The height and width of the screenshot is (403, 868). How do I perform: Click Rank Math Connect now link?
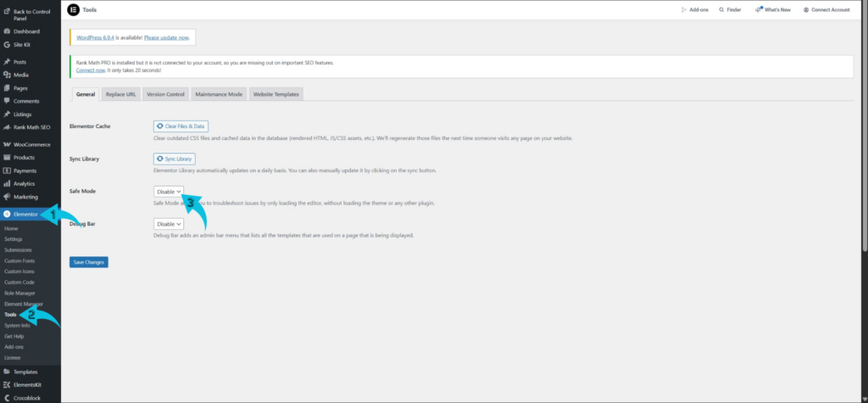[x=91, y=70]
